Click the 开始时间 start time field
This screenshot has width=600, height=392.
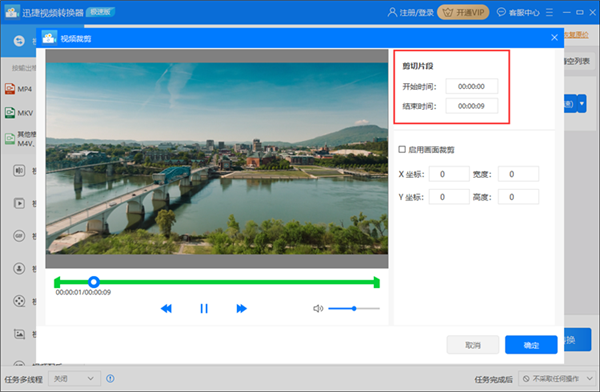tap(472, 87)
